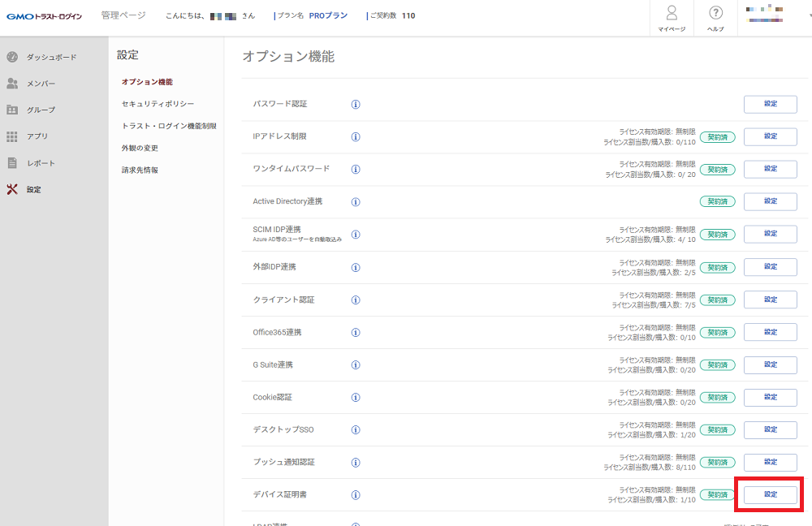
Task: Click the Groups icon in sidebar
Action: tap(12, 110)
